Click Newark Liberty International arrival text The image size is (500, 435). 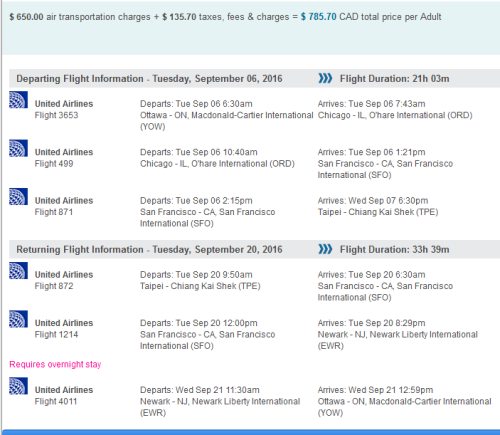398,340
